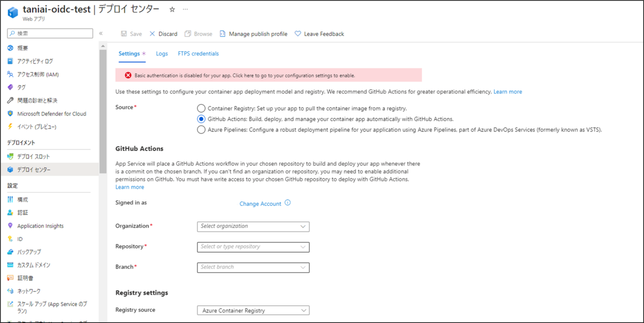Open 認証 icon in sidebar
644x323 pixels.
(x=10, y=213)
